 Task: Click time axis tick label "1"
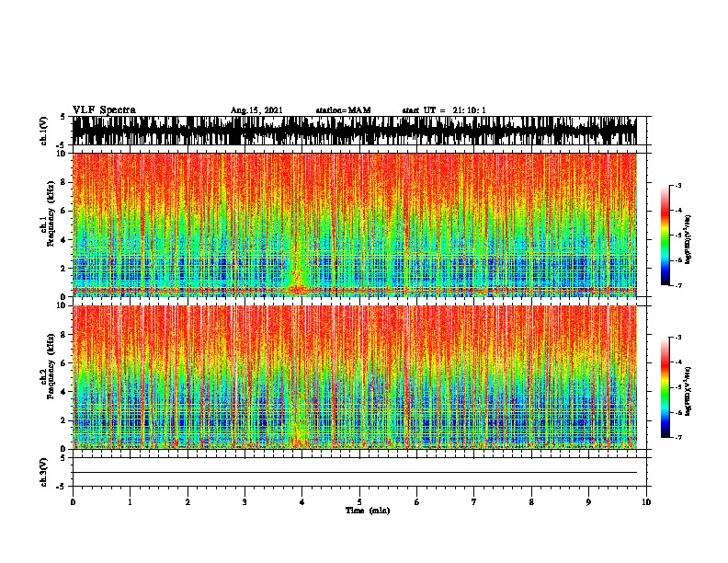pyautogui.click(x=131, y=502)
